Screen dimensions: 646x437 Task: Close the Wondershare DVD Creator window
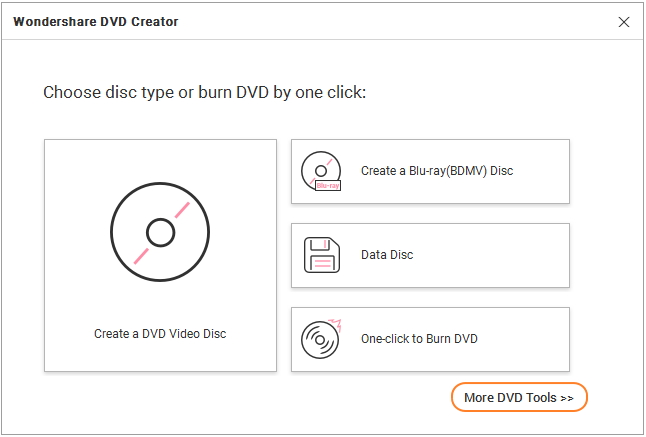pyautogui.click(x=624, y=21)
